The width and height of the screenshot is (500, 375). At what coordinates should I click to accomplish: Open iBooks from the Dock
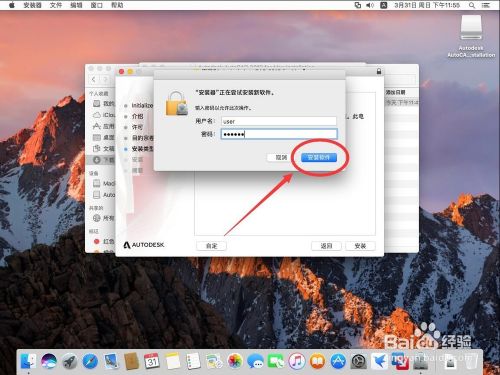[x=317, y=361]
